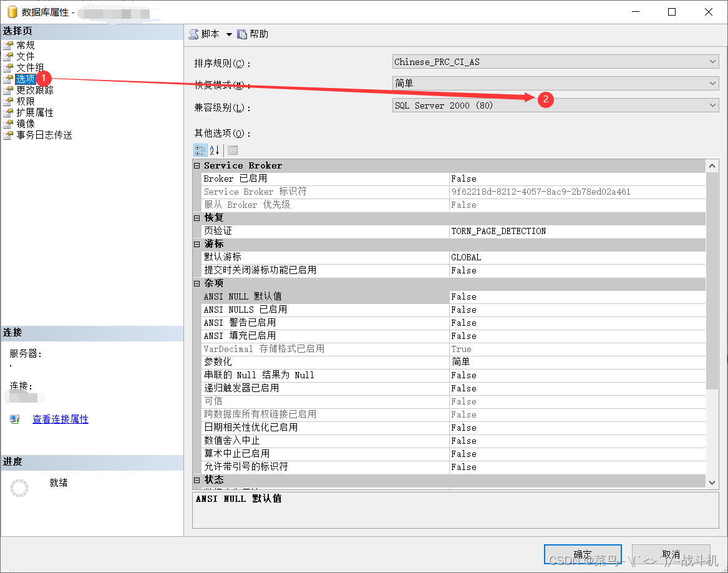Click the icon beside 事务日志传送
The image size is (728, 573).
(8, 135)
